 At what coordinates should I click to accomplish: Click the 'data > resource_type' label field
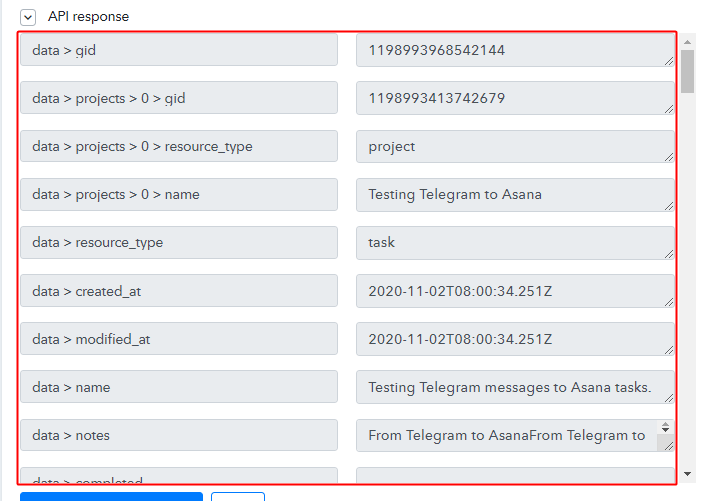[179, 243]
